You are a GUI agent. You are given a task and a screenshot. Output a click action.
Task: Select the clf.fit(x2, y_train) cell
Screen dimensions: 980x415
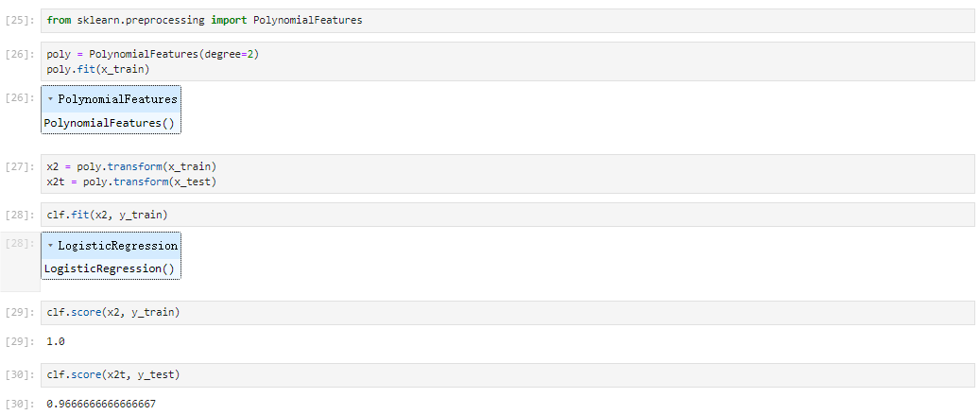(507, 215)
